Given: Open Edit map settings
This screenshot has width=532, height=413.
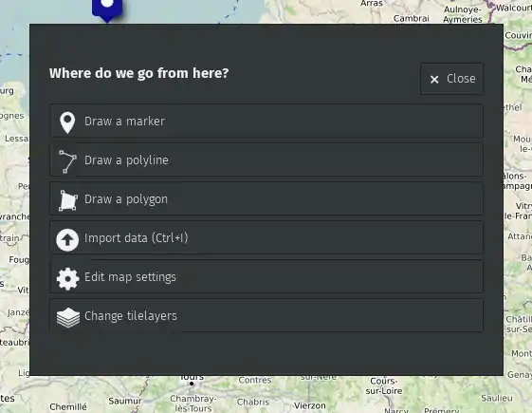Looking at the screenshot, I should (x=266, y=277).
